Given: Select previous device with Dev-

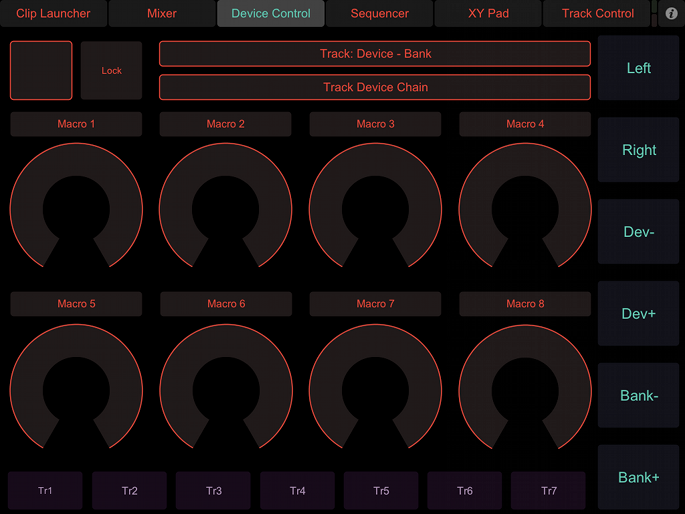Looking at the screenshot, I should point(638,232).
